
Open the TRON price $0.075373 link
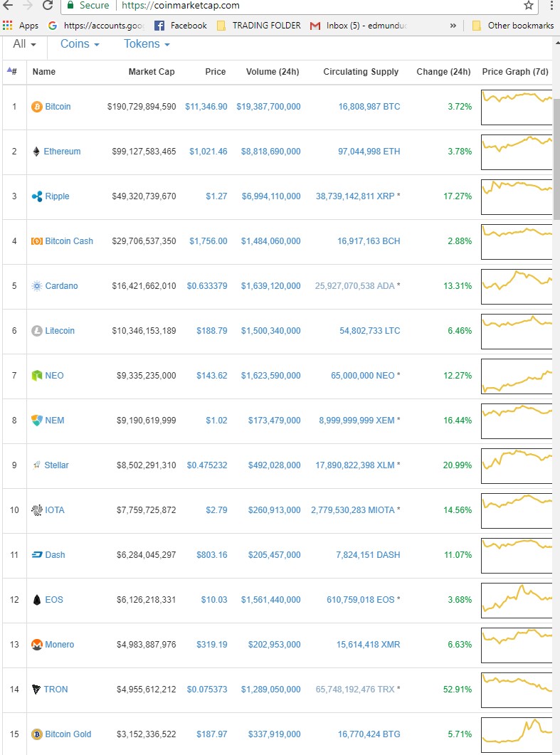pos(207,689)
